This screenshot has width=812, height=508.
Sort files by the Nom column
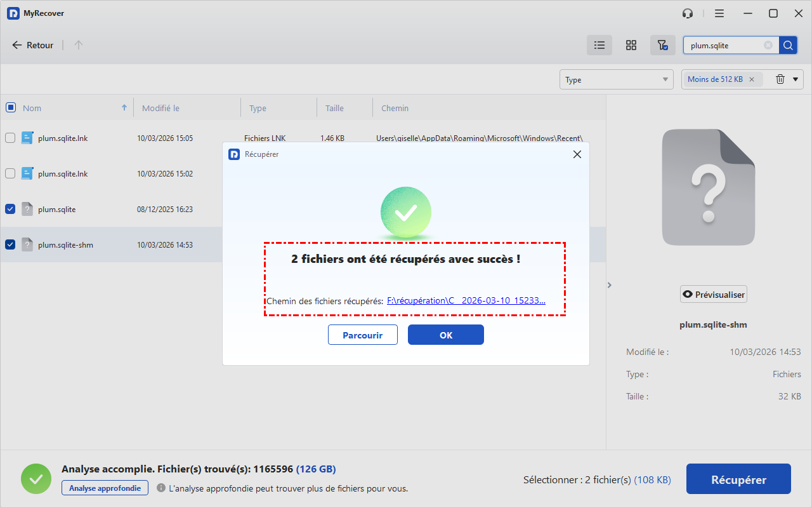click(32, 108)
